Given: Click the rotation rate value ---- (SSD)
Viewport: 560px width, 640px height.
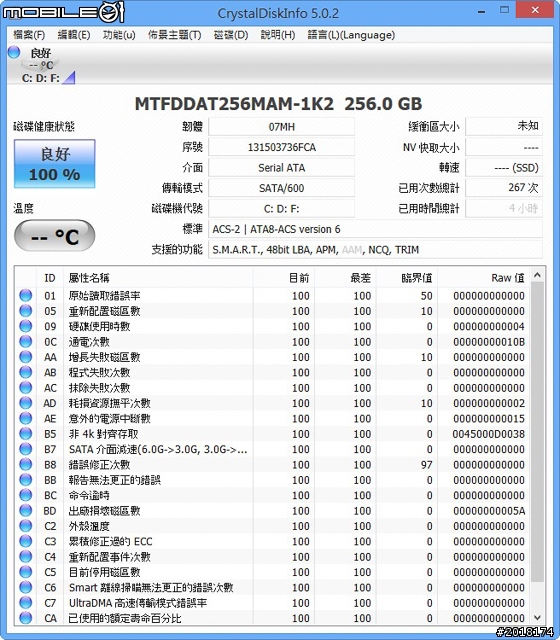Looking at the screenshot, I should 504,168.
